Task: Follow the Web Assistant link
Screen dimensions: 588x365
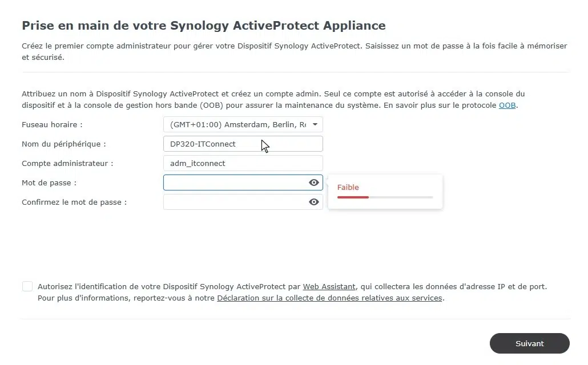Action: (x=329, y=286)
